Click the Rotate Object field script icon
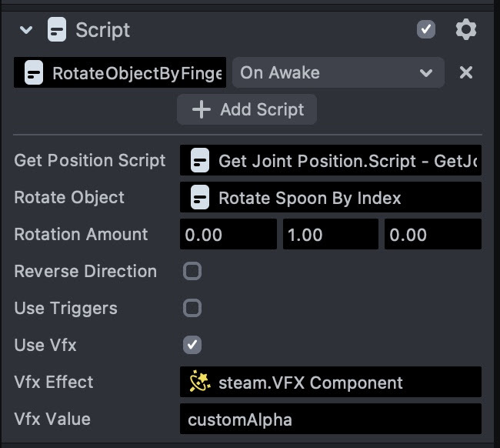 coord(200,198)
